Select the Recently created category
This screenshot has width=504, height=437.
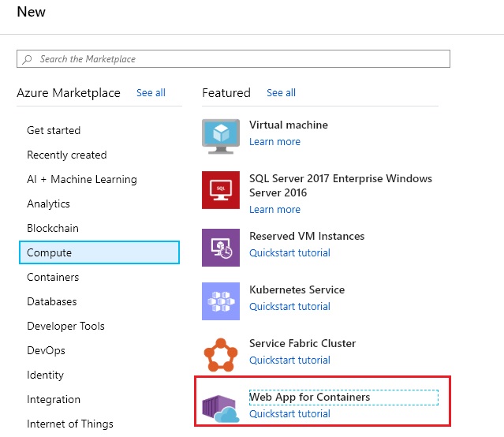[x=67, y=155]
